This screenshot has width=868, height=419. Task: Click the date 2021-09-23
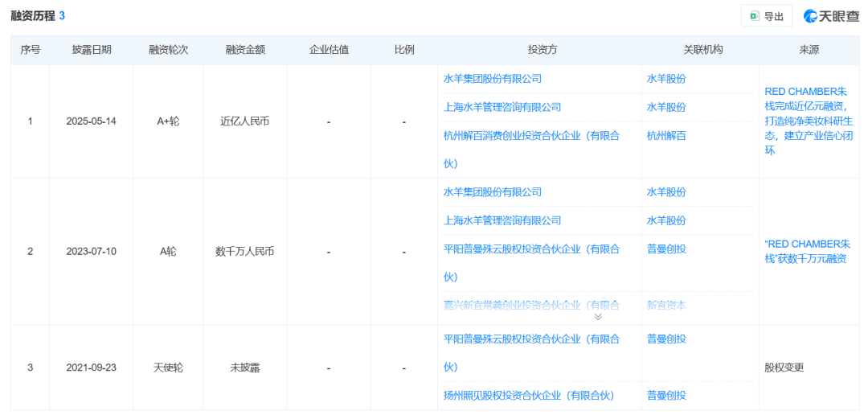(92, 368)
